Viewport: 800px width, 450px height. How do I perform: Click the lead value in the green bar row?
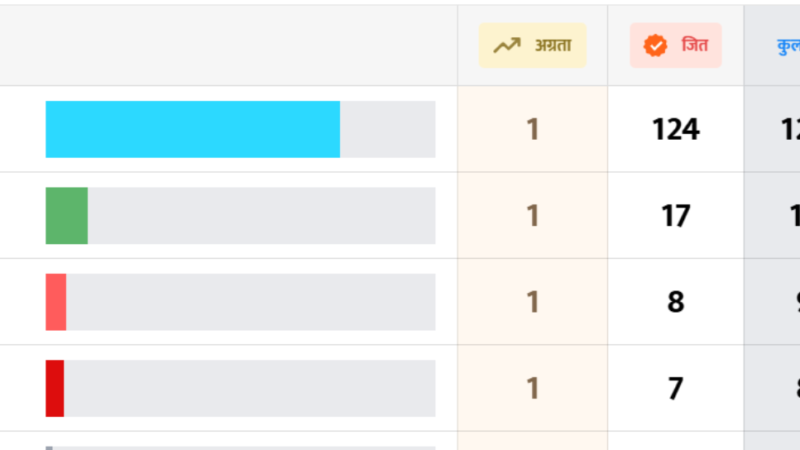tap(532, 215)
